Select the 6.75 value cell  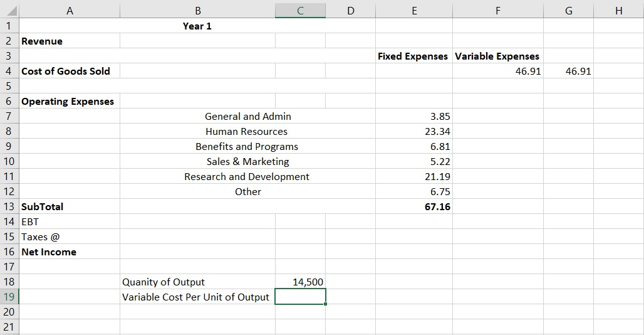(414, 191)
